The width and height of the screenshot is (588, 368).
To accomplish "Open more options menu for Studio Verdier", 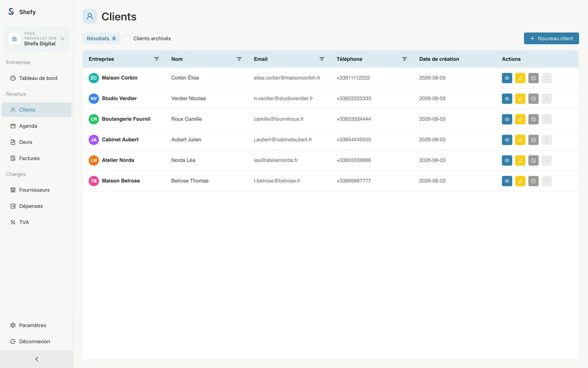I will click(547, 99).
